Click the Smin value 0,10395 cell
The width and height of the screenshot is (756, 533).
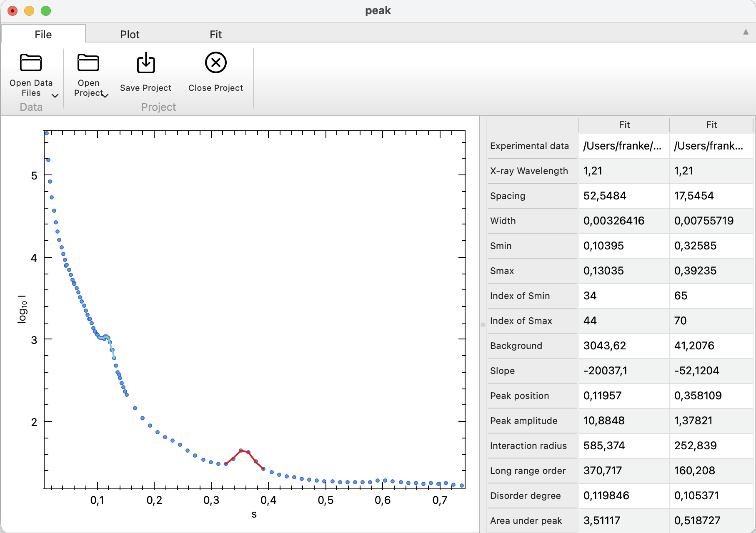tap(623, 246)
